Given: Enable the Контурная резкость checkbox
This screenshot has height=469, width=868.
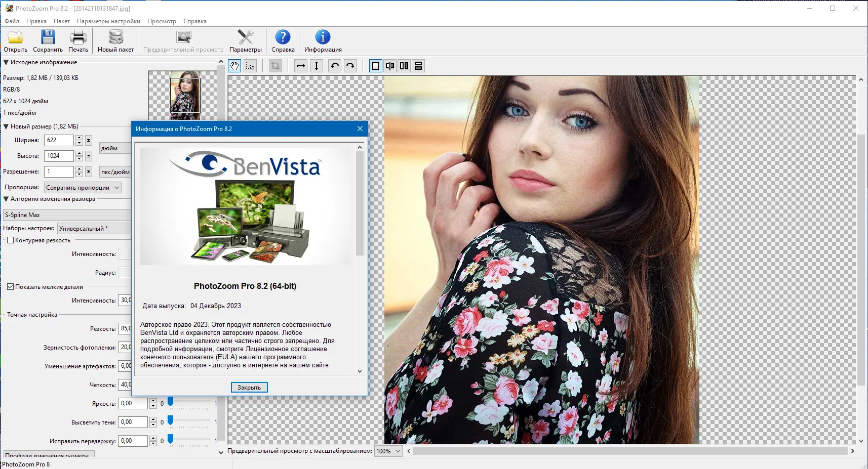Looking at the screenshot, I should pyautogui.click(x=10, y=240).
